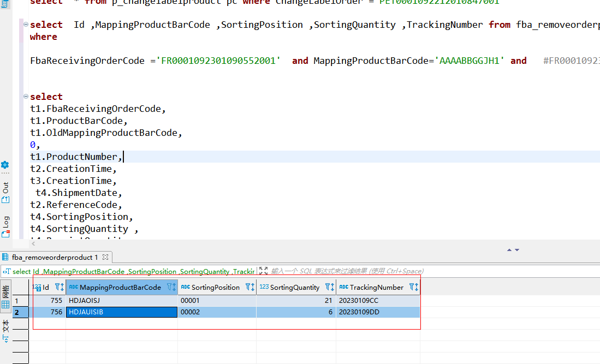Click the SortingQuantity cell 21
Image resolution: width=600 pixels, height=364 pixels.
pos(296,301)
